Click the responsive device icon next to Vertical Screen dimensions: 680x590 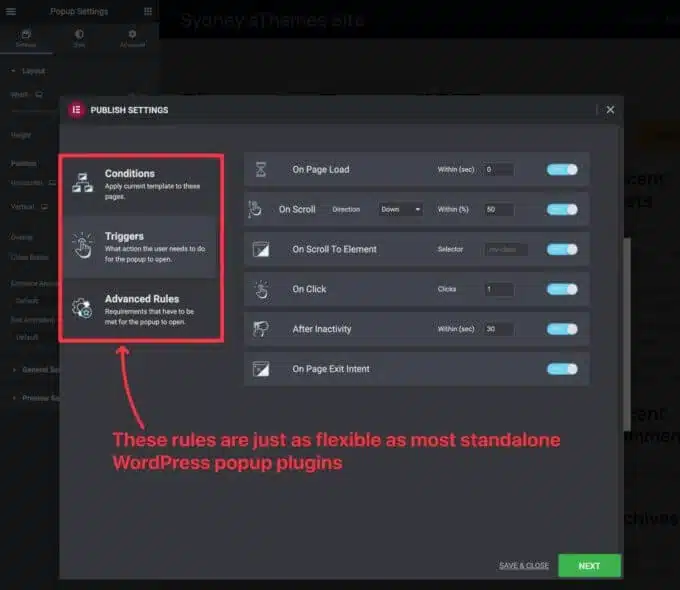(x=44, y=206)
